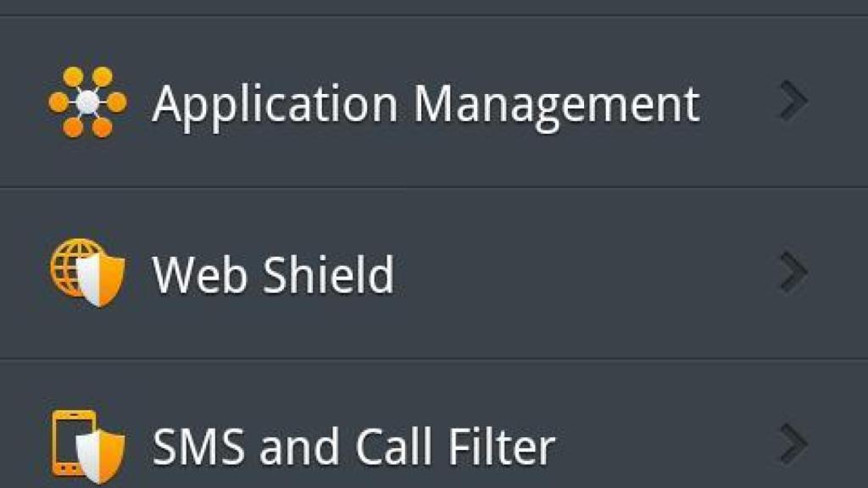
Task: Click the Web Shield globe-and-shield icon
Action: point(87,274)
